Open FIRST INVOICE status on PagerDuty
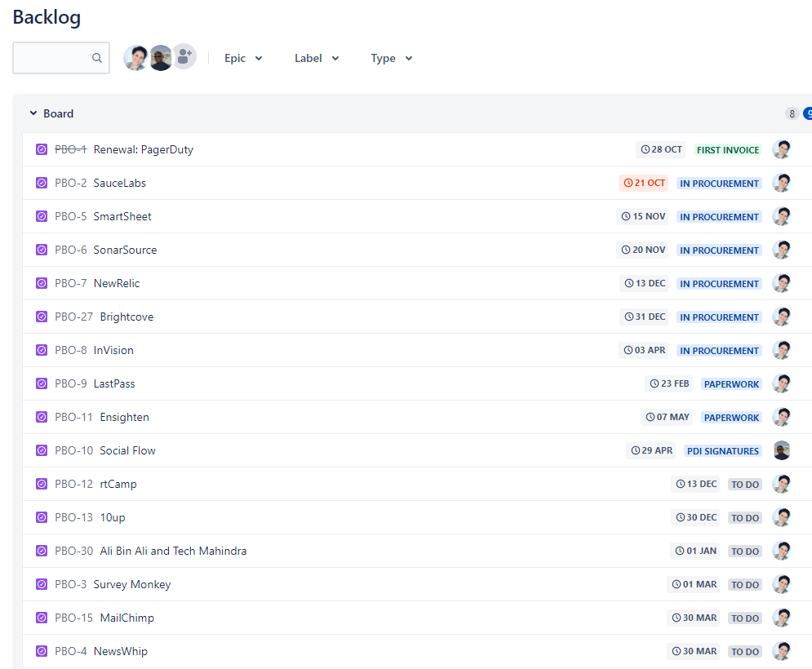The image size is (812, 669). [728, 149]
